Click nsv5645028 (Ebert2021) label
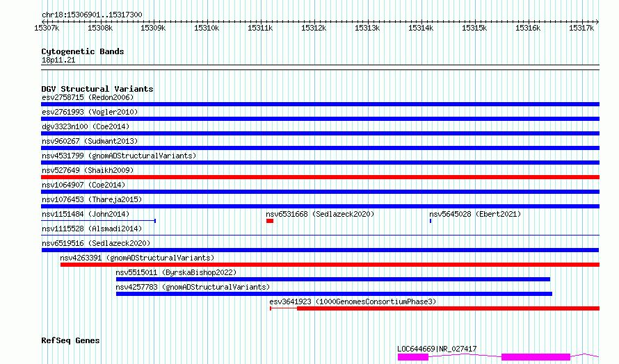The width and height of the screenshot is (619, 364). click(x=475, y=214)
